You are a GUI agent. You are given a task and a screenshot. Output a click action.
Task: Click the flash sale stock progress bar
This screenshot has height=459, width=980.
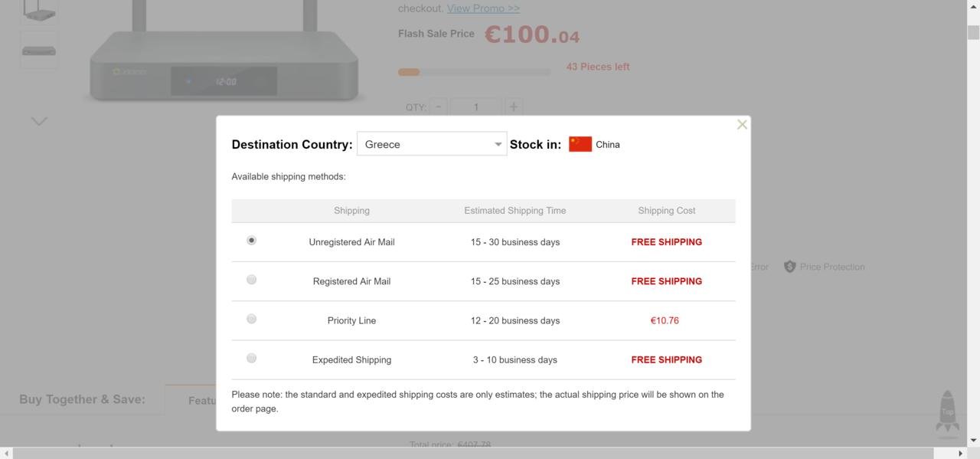(x=474, y=72)
